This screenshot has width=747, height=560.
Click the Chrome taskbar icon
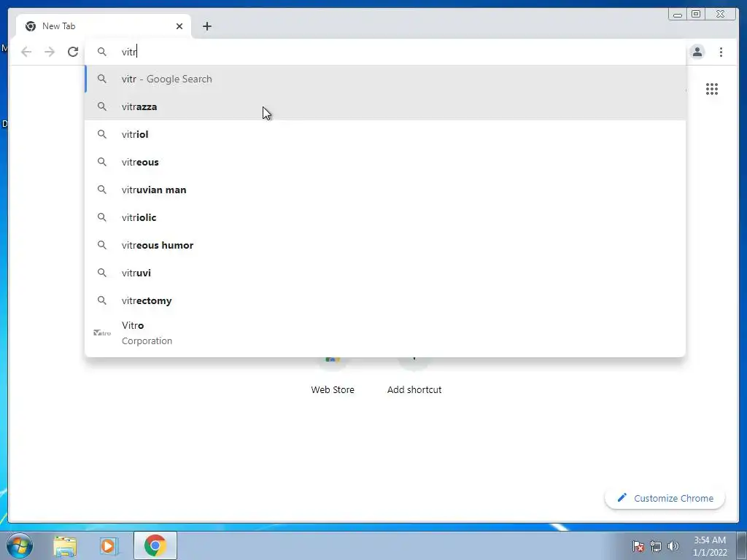coord(155,545)
